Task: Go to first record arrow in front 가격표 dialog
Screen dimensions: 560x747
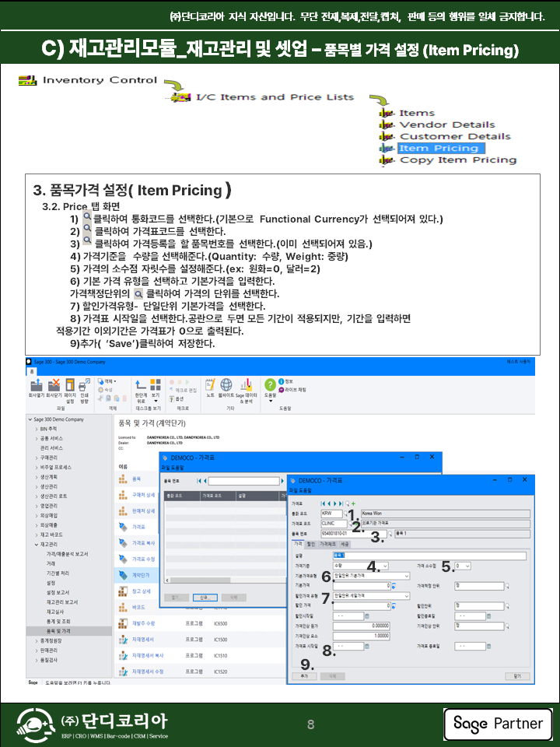Action: (323, 503)
